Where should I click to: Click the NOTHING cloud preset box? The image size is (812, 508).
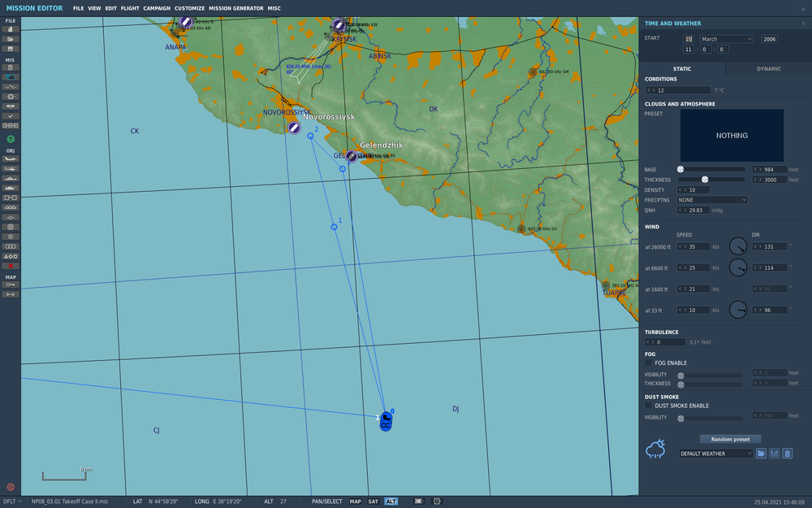click(x=732, y=135)
